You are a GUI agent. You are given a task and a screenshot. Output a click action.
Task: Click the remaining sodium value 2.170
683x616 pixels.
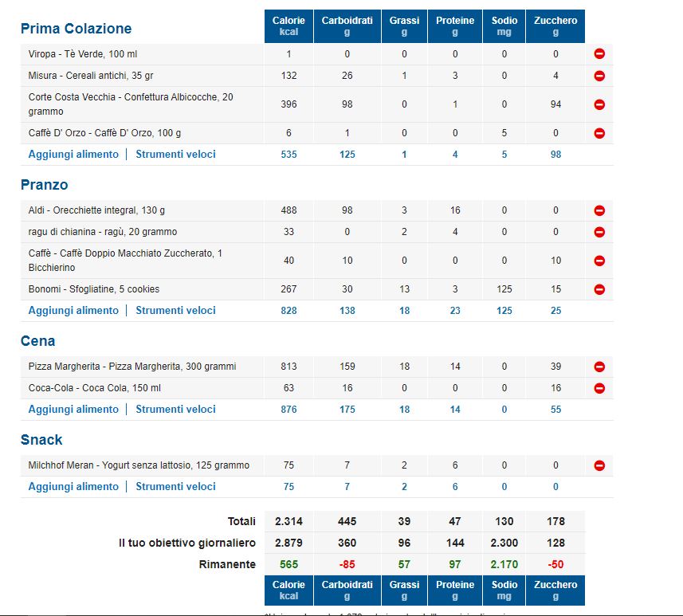coord(504,564)
